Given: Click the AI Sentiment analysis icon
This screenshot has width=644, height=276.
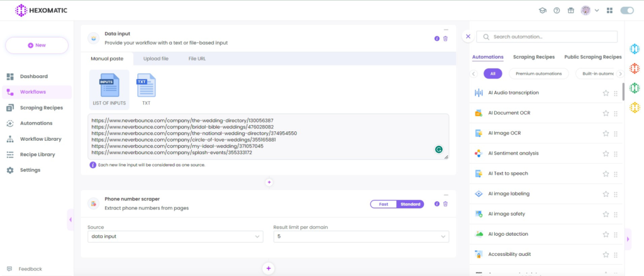Looking at the screenshot, I should click(479, 153).
